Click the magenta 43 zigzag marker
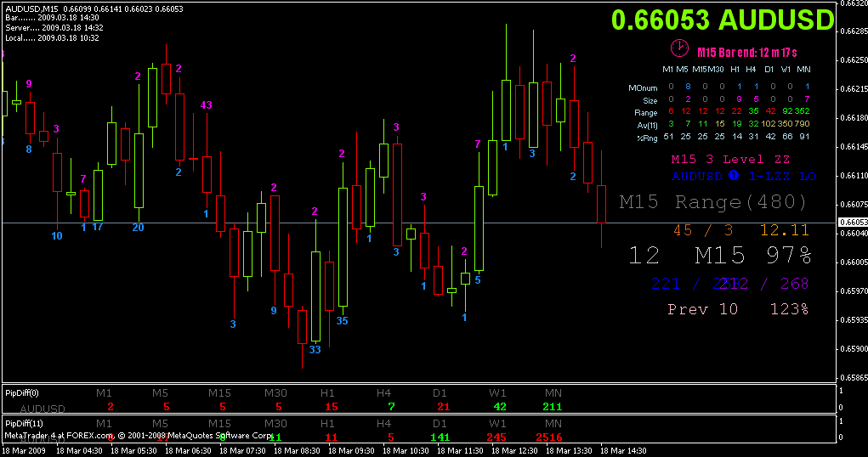This screenshot has height=457, width=868. coord(206,105)
